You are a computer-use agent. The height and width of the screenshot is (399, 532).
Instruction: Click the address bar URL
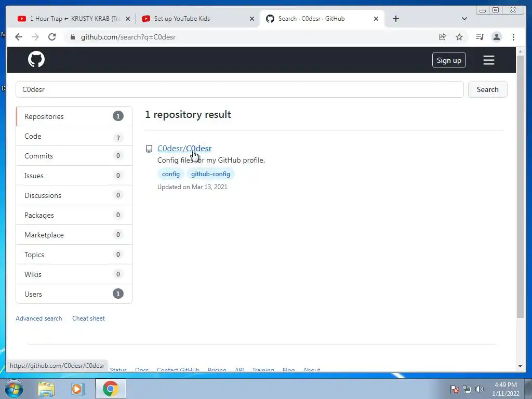[128, 37]
